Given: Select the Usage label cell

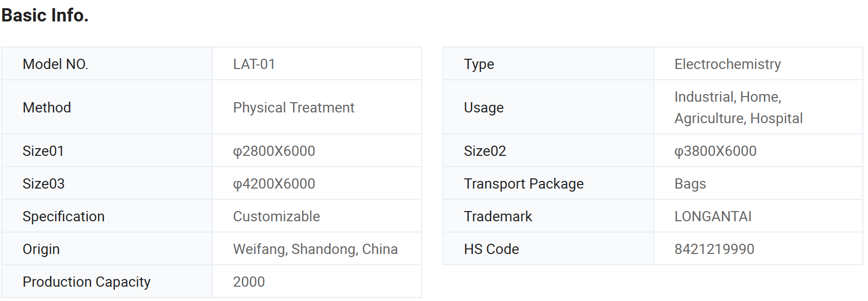Looking at the screenshot, I should [x=548, y=107].
